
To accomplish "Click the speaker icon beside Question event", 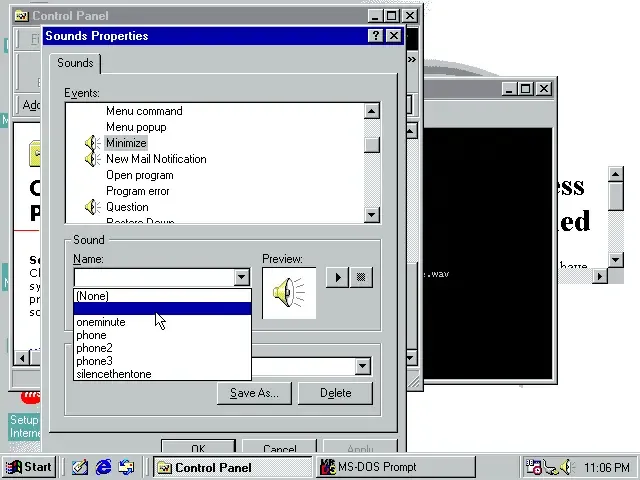I will point(92,207).
